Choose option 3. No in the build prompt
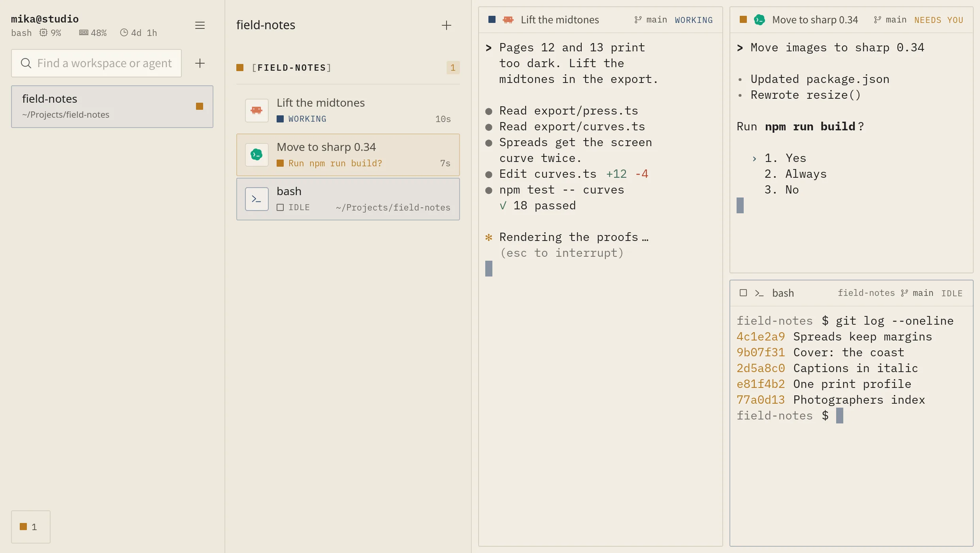Viewport: 980px width, 553px height. (x=782, y=190)
